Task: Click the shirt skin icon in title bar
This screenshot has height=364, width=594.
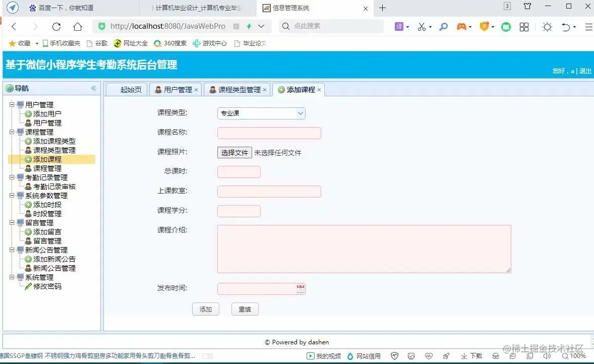Action: tap(527, 6)
